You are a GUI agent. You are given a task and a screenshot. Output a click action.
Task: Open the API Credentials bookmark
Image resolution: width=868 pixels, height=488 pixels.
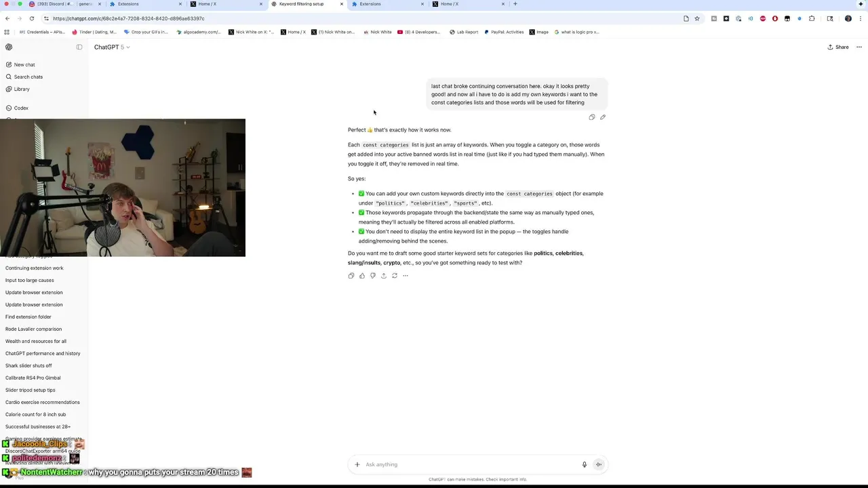[43, 32]
